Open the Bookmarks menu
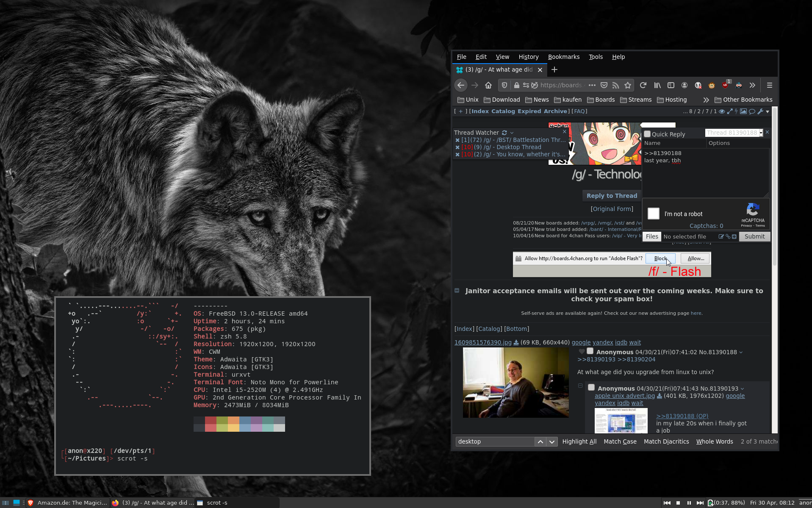Image resolution: width=812 pixels, height=508 pixels. (x=563, y=57)
